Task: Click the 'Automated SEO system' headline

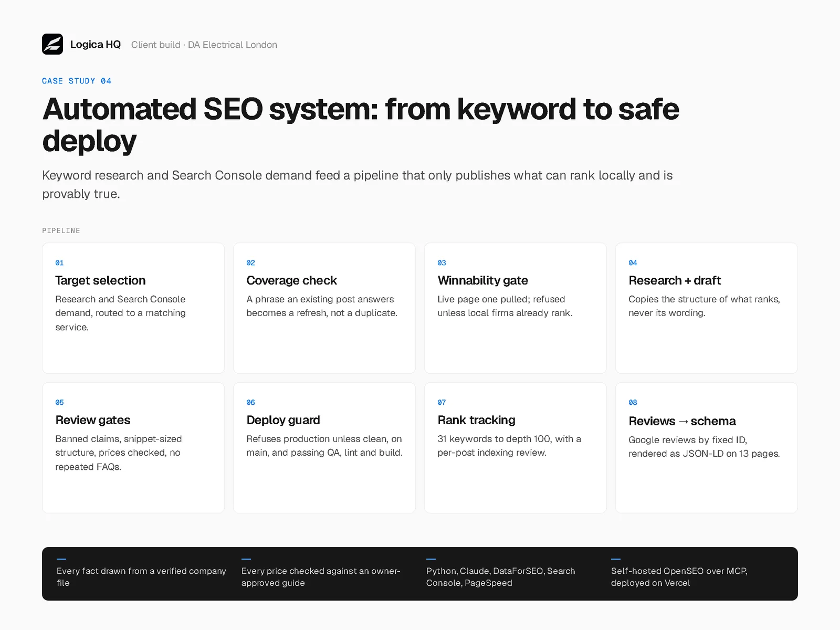Action: pos(361,125)
